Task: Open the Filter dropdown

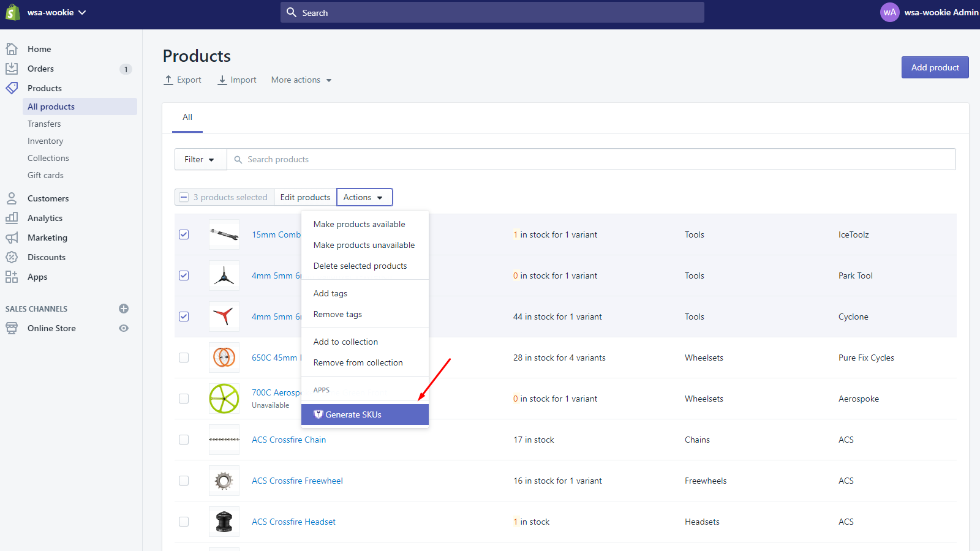Action: (200, 159)
